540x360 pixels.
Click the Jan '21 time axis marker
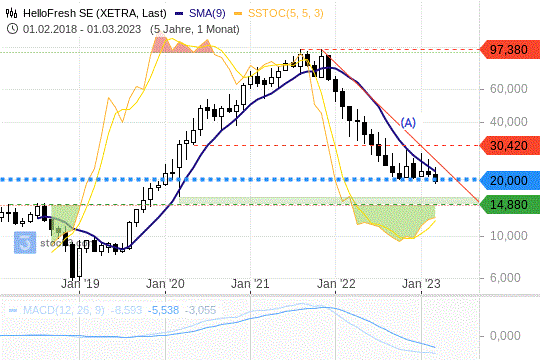coord(250,284)
